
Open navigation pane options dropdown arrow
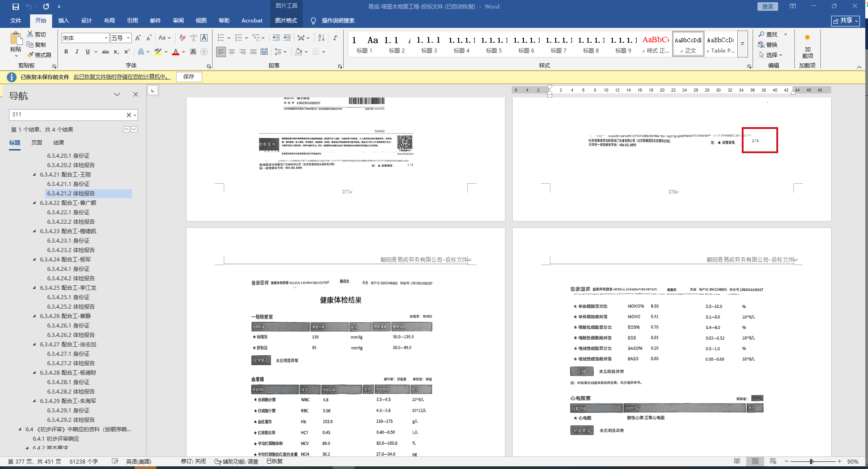click(x=117, y=95)
